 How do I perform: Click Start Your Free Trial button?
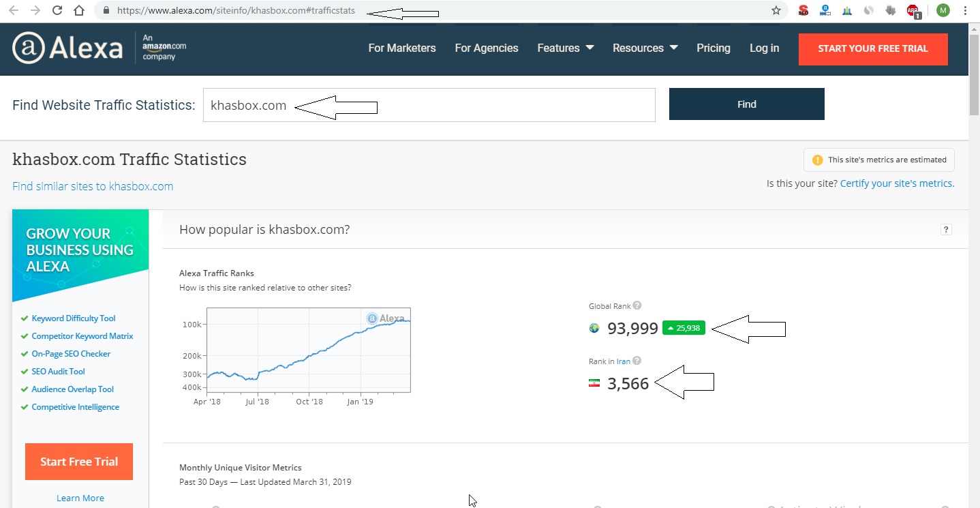tap(872, 49)
